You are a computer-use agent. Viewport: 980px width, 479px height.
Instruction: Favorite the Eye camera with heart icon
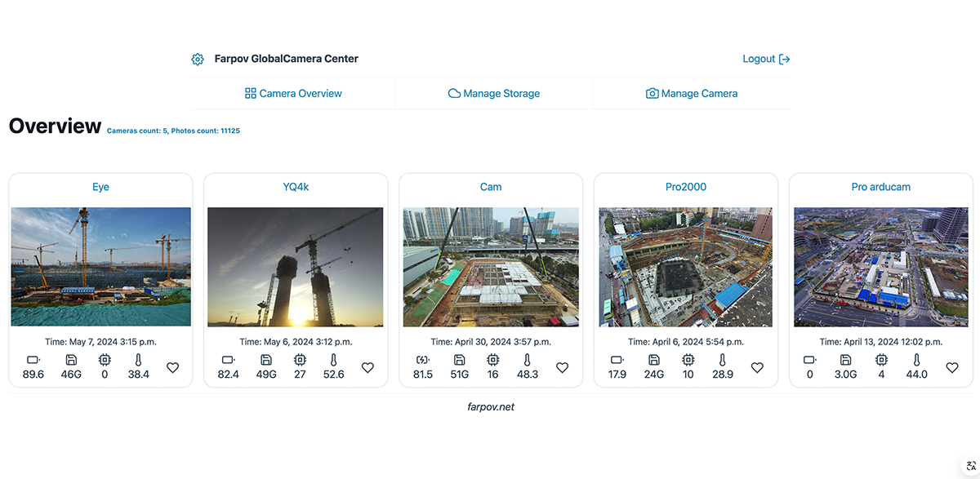tap(172, 368)
